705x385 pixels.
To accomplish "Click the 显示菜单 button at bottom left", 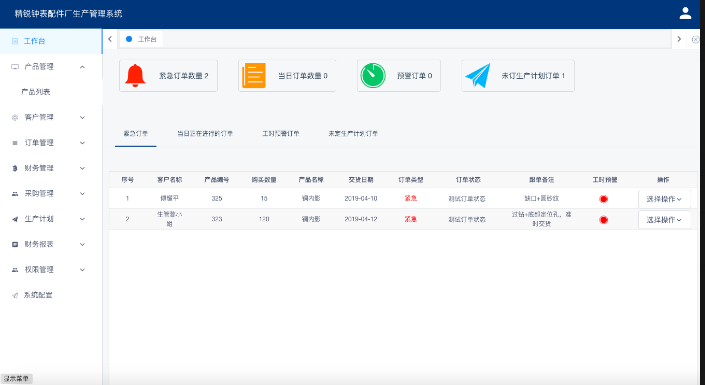I will (16, 379).
